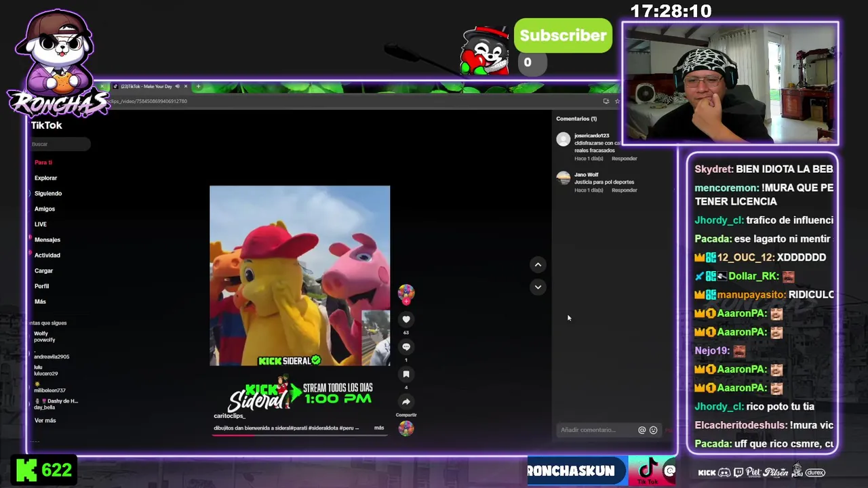Click the durex logo in sponsor bar
The height and width of the screenshot is (488, 868).
[x=815, y=472]
